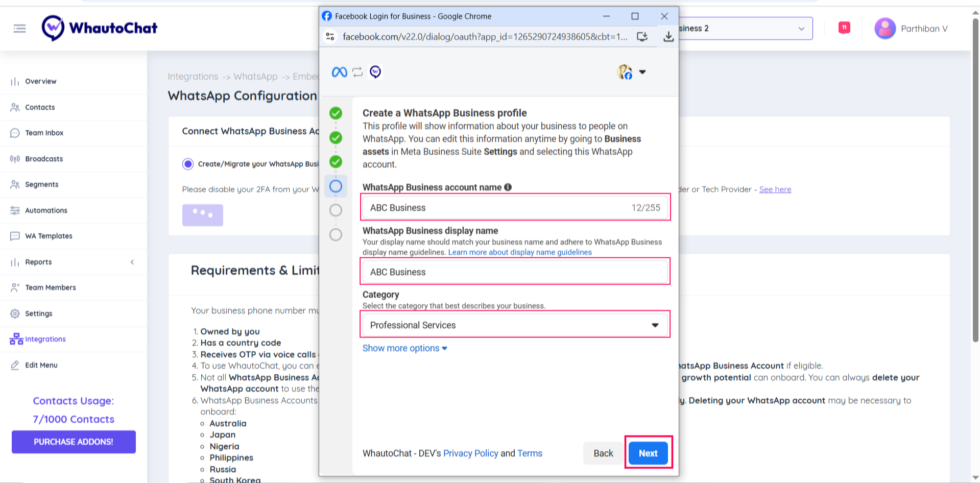Click the Edit Menu pencil icon

tap(15, 365)
